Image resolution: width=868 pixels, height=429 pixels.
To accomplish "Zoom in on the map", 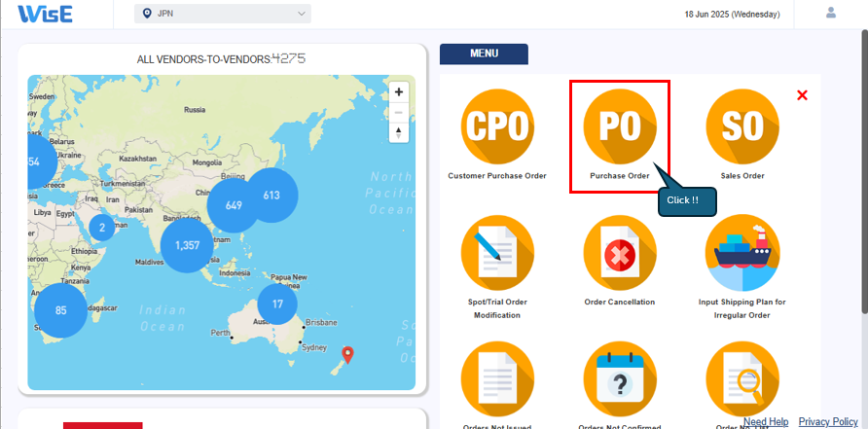I will [x=399, y=92].
